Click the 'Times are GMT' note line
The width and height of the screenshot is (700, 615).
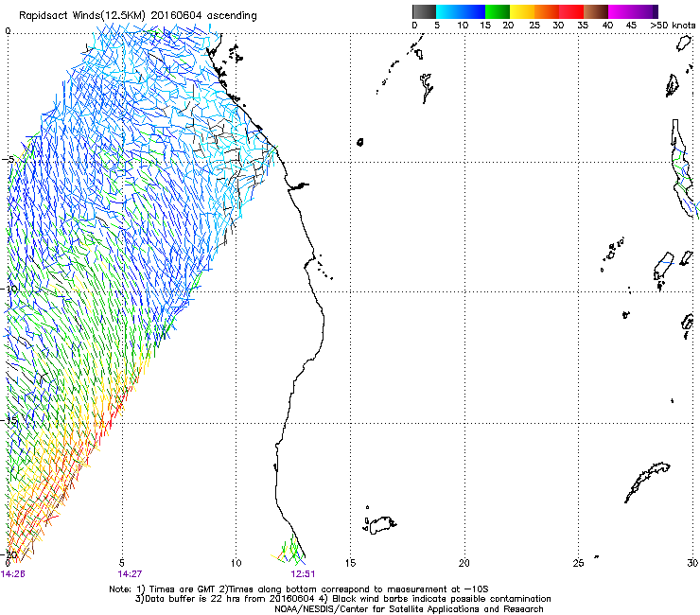(x=299, y=589)
